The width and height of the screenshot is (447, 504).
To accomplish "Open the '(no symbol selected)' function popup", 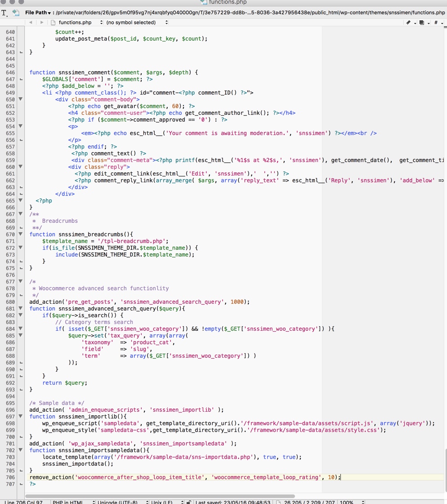I will coord(136,22).
